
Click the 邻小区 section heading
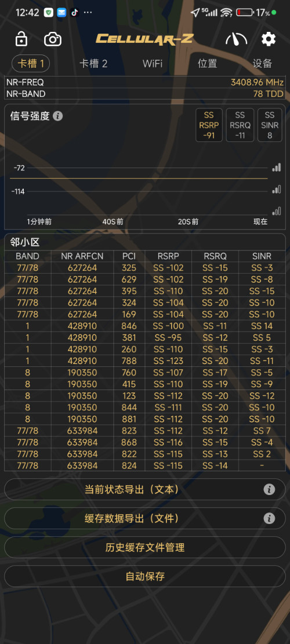coord(24,242)
